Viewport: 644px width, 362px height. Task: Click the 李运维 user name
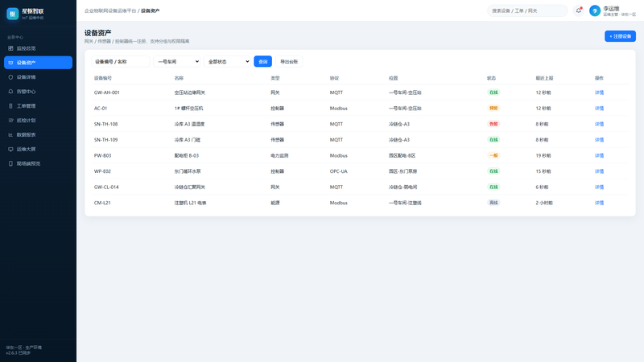(x=611, y=8)
